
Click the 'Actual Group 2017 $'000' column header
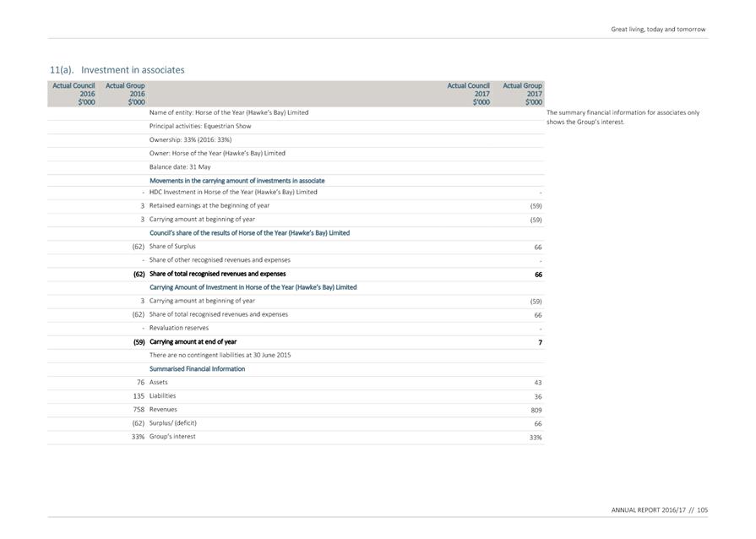pos(522,94)
